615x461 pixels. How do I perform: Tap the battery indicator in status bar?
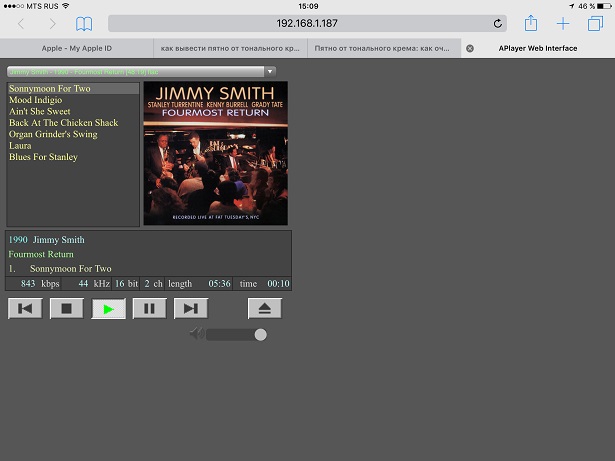[x=604, y=6]
